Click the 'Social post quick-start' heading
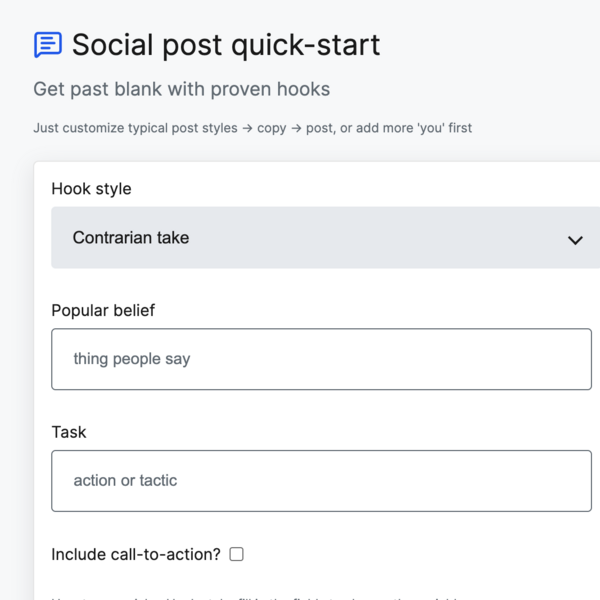 (226, 45)
